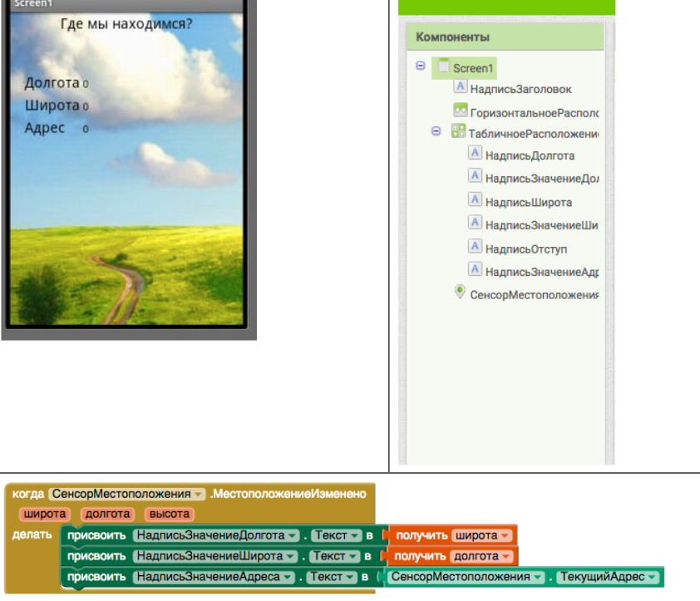The image size is (700, 601).
Task: Open the 'получить долгота' variable dropdown
Action: click(481, 556)
